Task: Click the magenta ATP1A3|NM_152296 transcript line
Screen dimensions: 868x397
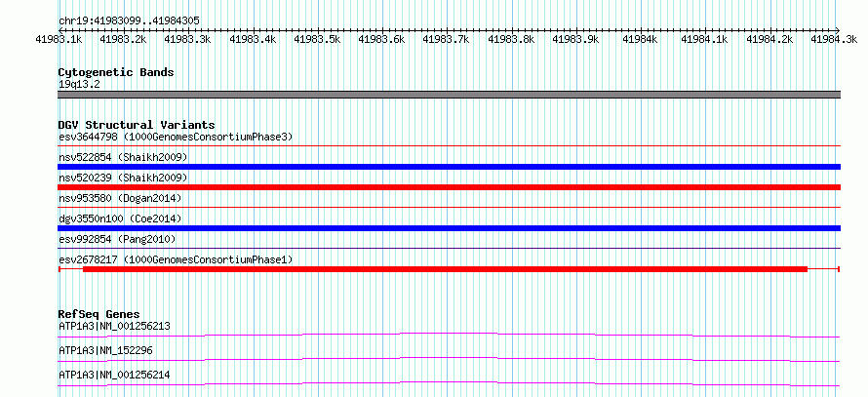Action: 450,359
